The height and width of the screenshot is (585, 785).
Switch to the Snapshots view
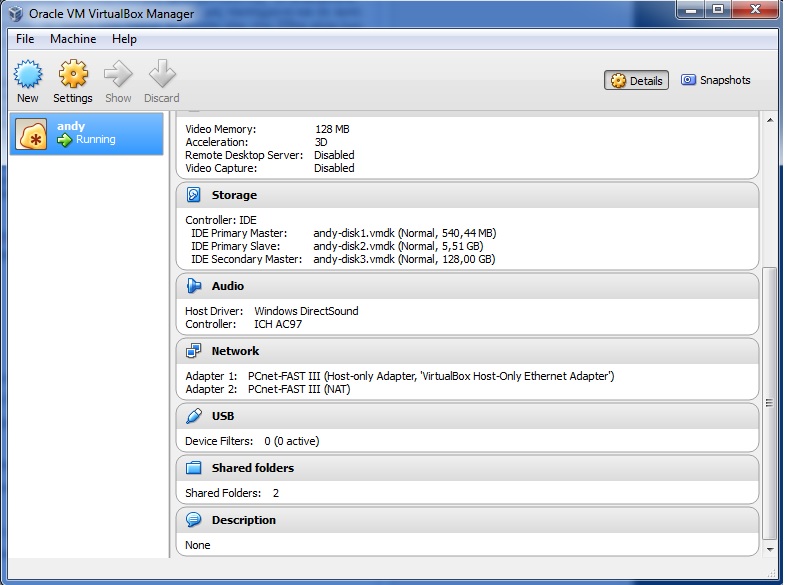(x=715, y=80)
